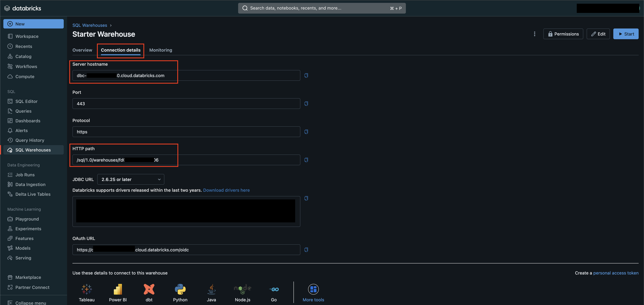Open Dashboards in the sidebar
The height and width of the screenshot is (305, 644).
(34, 121)
